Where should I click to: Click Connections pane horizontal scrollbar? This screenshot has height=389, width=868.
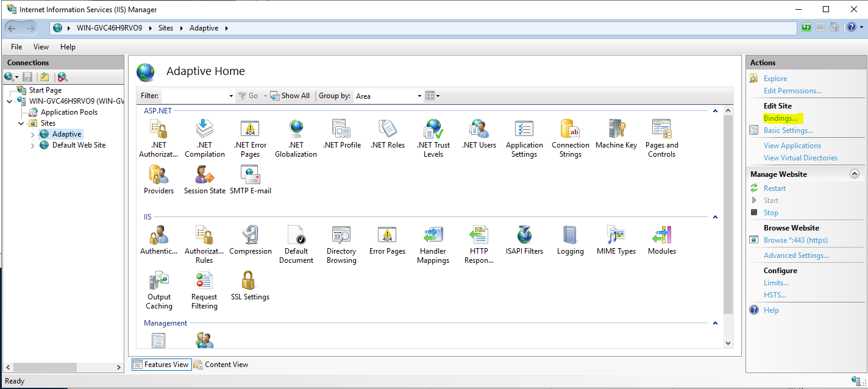pos(45,368)
